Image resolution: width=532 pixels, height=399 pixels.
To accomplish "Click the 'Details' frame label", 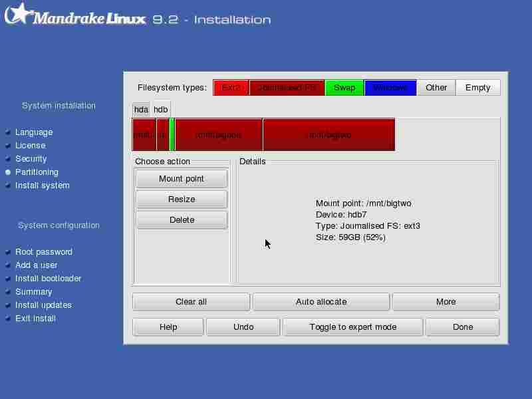I will [x=253, y=162].
